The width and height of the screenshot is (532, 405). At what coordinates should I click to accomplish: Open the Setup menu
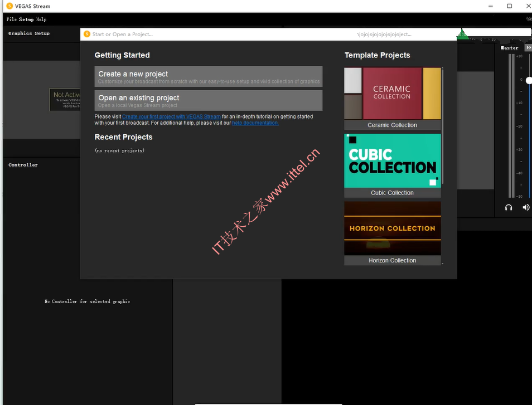[26, 19]
